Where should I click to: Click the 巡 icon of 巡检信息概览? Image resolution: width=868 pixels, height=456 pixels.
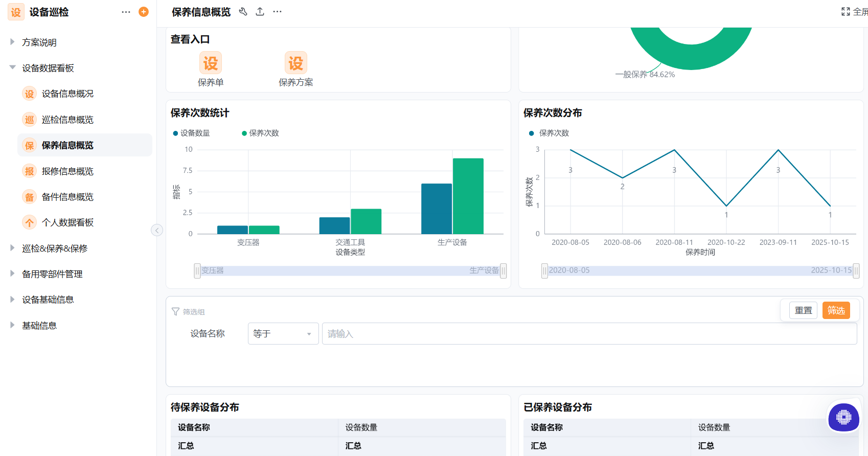coord(30,120)
